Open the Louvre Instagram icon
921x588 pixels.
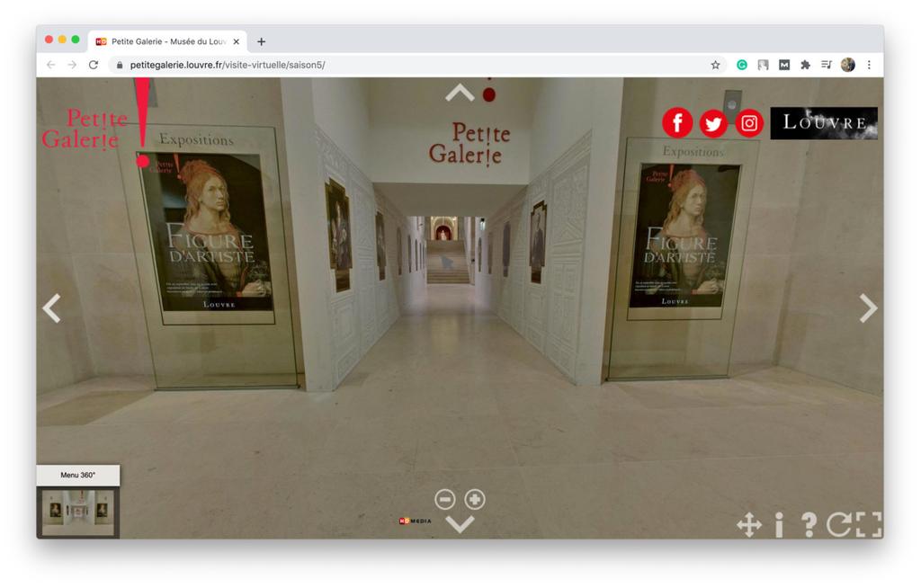pos(749,123)
